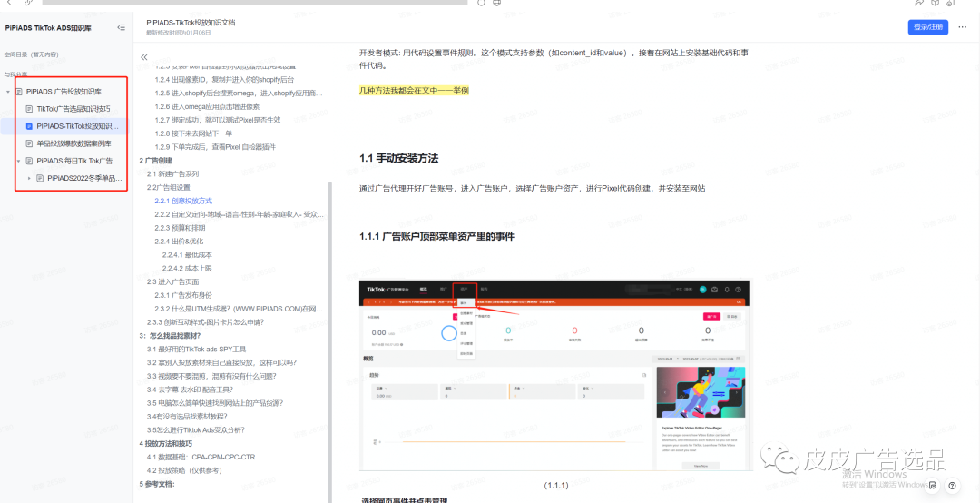
Task: Click the highlighted 几种方法我都会在文中一一举例 text
Action: (x=414, y=90)
